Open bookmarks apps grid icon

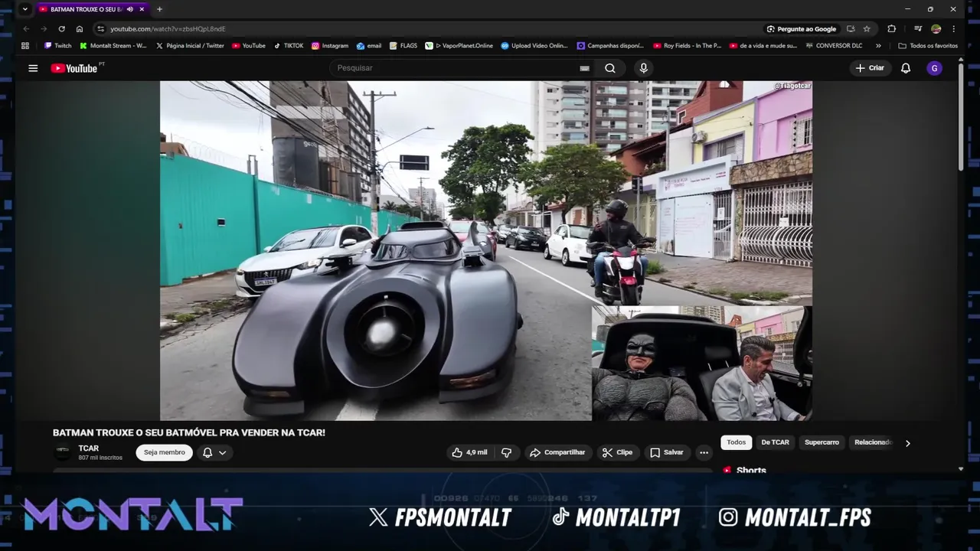pyautogui.click(x=25, y=46)
